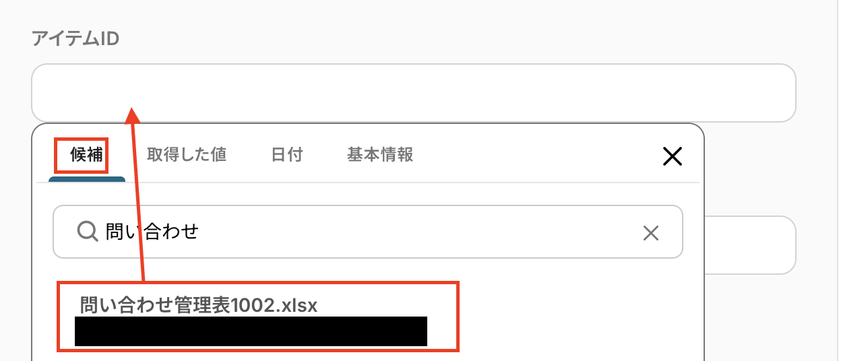Click the blacked-out ID under the file name
Viewport: 868px width, 361px height.
(x=251, y=331)
